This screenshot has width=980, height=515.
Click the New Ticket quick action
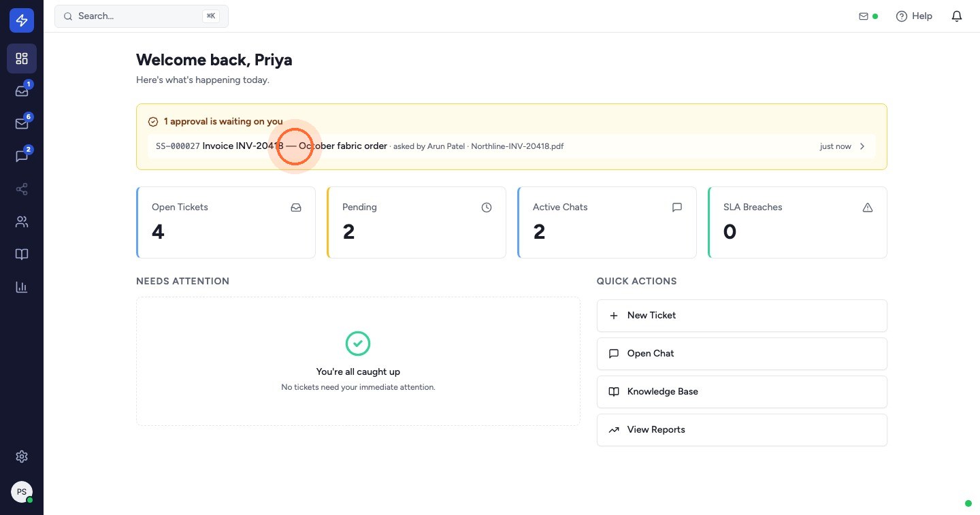(742, 316)
